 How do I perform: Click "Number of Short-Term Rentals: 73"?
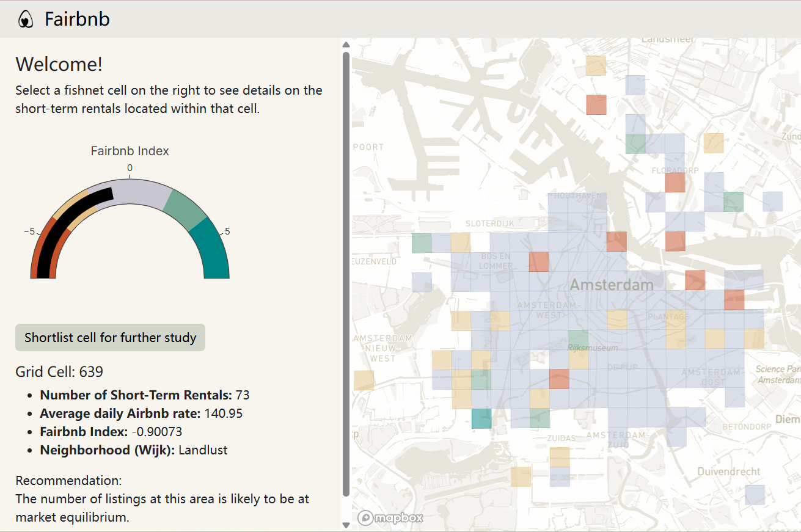[x=145, y=395]
